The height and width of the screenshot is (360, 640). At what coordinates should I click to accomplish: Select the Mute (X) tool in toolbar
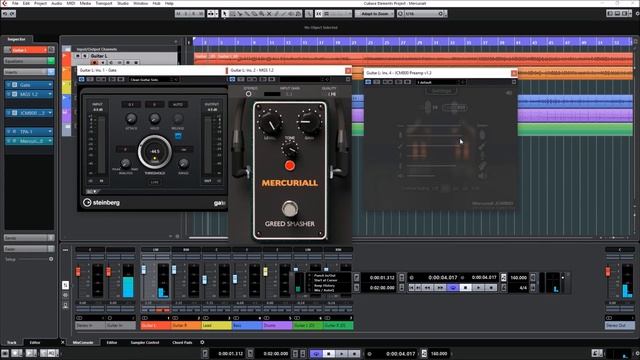(x=269, y=14)
